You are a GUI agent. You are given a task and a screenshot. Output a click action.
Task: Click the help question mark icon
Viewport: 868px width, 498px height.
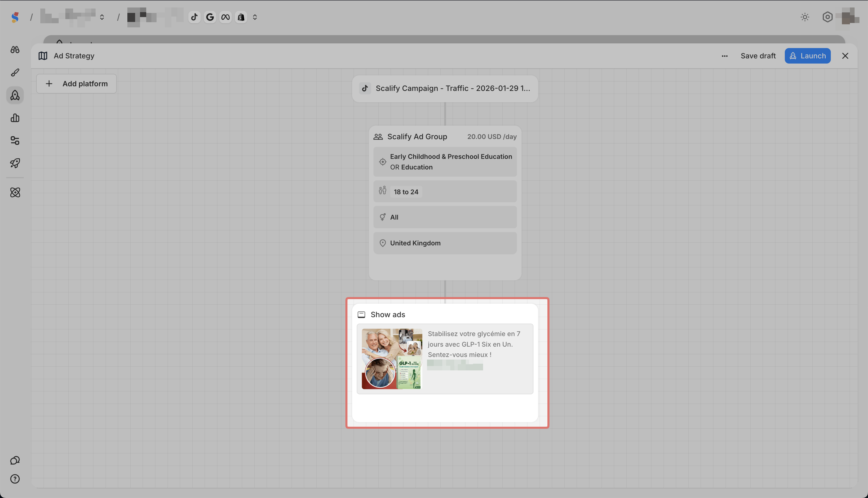15,479
